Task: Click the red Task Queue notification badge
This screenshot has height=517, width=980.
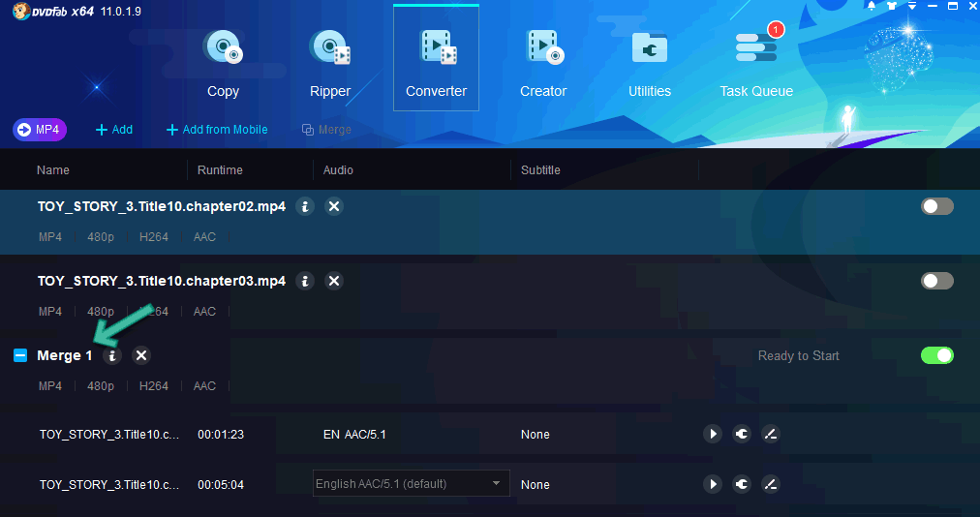Action: 776,29
